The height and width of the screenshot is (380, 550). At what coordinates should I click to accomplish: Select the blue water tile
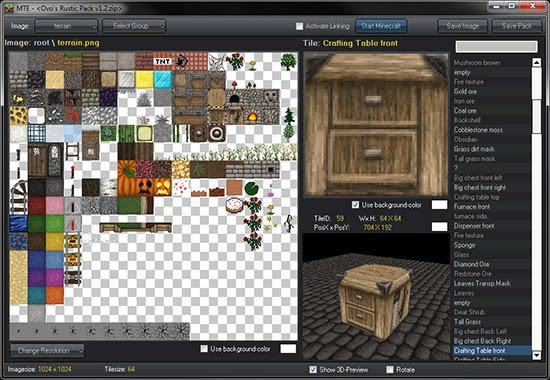19,224
